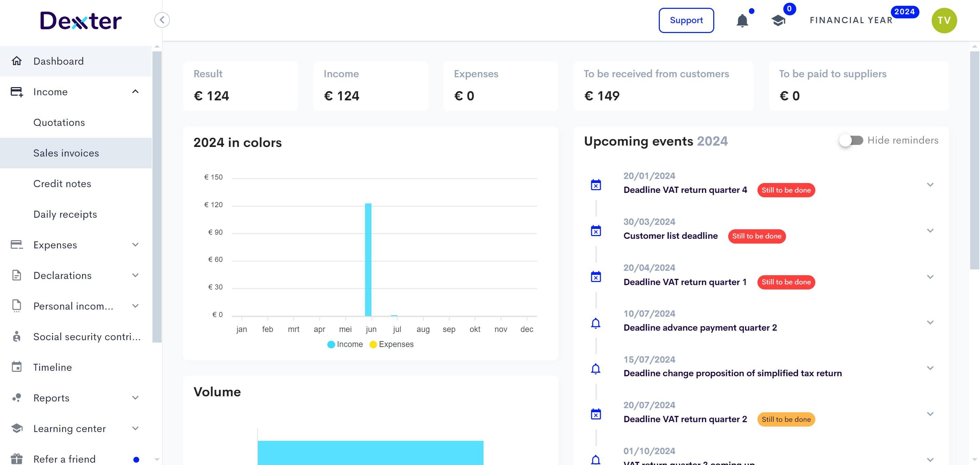Click Still to be done badge on 20/01/2024
This screenshot has width=980, height=465.
tap(786, 190)
